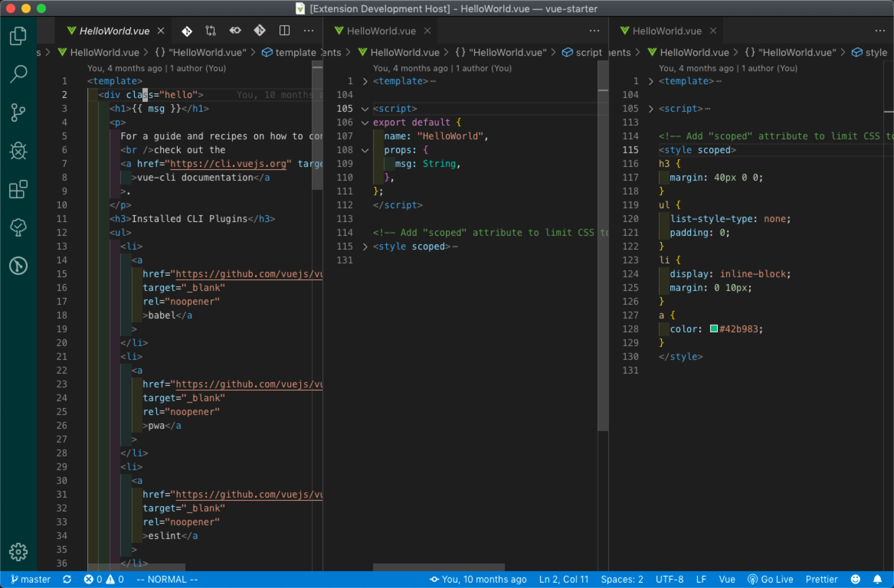Collapse props fold at line 108
This screenshot has height=588, width=894.
[x=365, y=150]
